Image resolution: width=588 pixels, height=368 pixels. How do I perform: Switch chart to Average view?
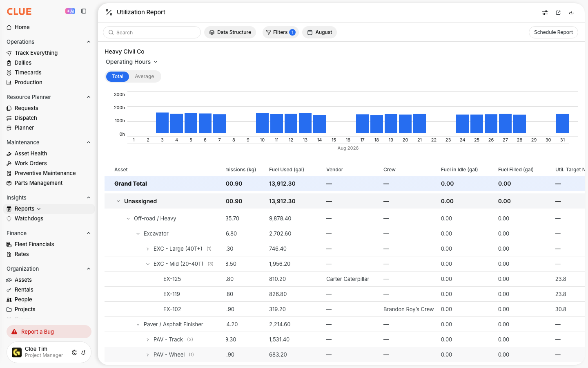[x=145, y=76]
